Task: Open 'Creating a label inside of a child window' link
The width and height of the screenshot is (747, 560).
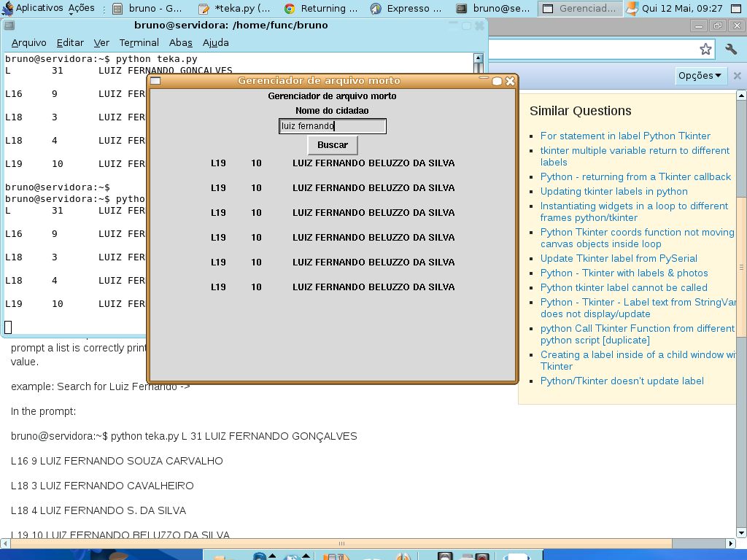Action: pyautogui.click(x=638, y=360)
